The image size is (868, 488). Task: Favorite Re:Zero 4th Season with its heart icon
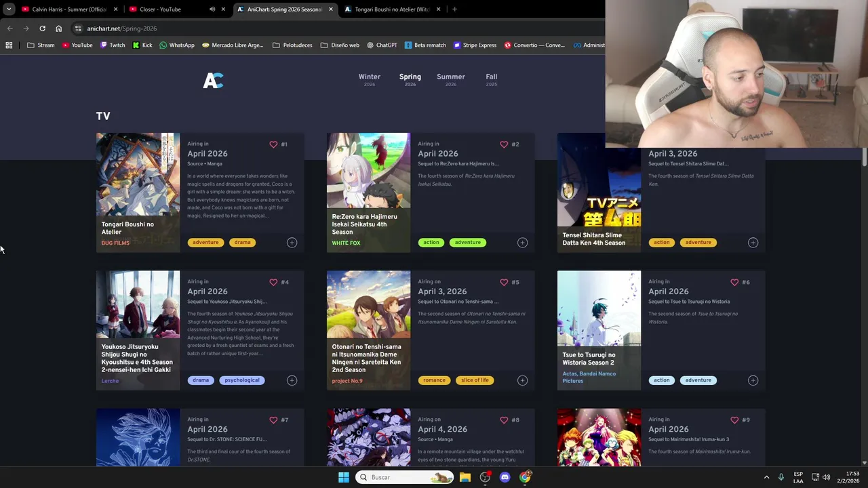click(x=504, y=144)
